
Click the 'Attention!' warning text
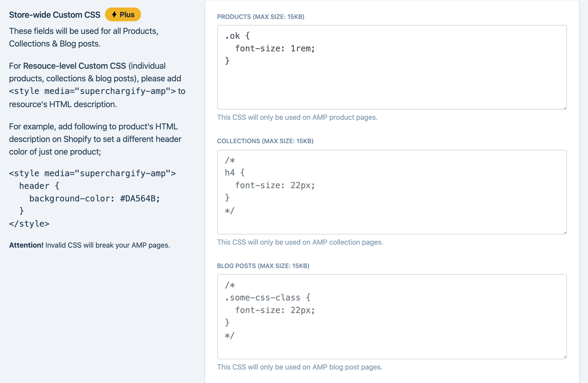click(x=26, y=245)
